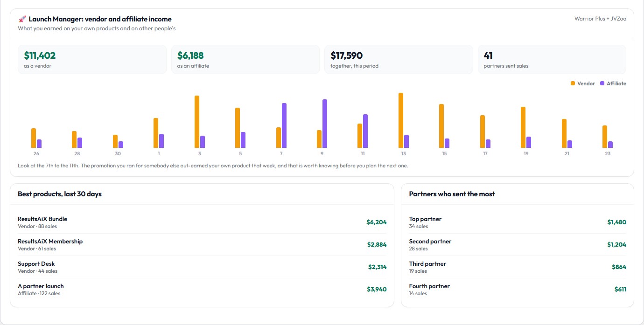644x325 pixels.
Task: Click the chart axis label 28
Action: [77, 153]
